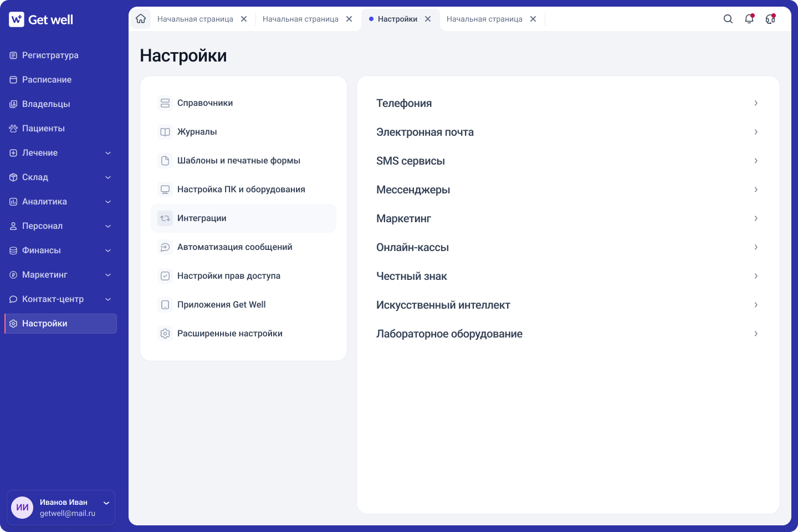Image resolution: width=798 pixels, height=532 pixels.
Task: Open Телефония via its right chevron
Action: coord(756,103)
